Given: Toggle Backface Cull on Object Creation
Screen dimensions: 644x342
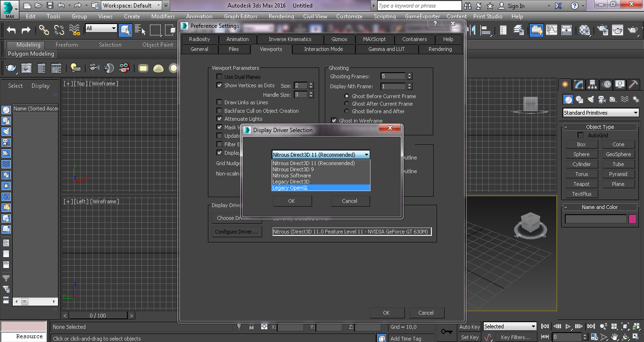Looking at the screenshot, I should [x=219, y=111].
